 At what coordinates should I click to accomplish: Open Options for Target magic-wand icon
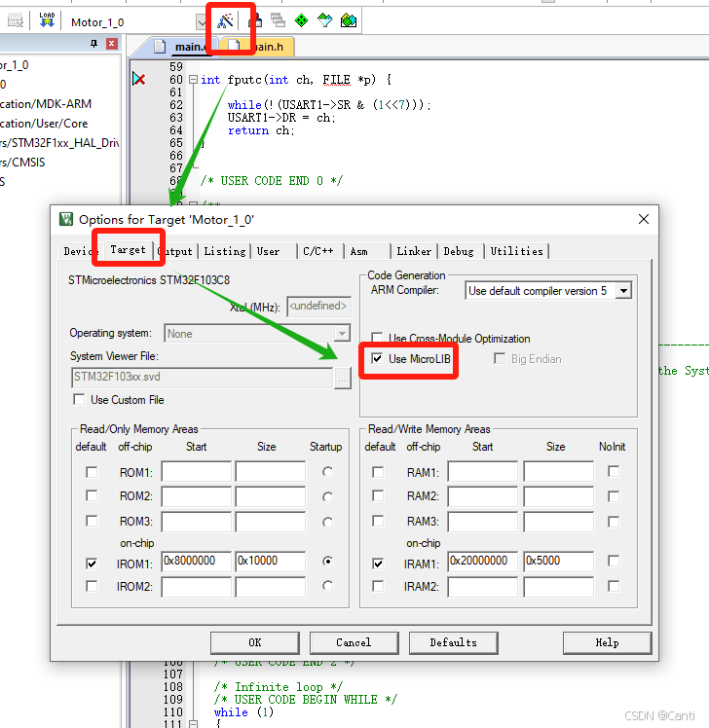pyautogui.click(x=225, y=20)
